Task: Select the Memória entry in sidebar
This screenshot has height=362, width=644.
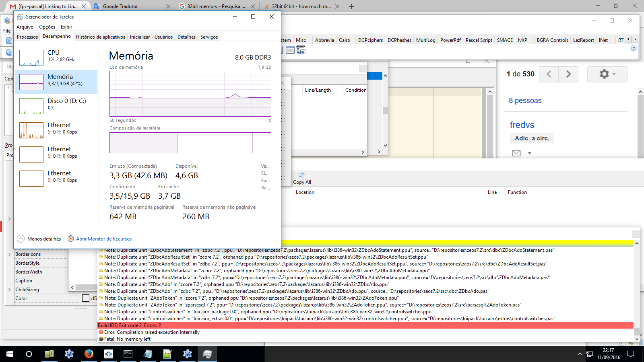Action: point(56,82)
